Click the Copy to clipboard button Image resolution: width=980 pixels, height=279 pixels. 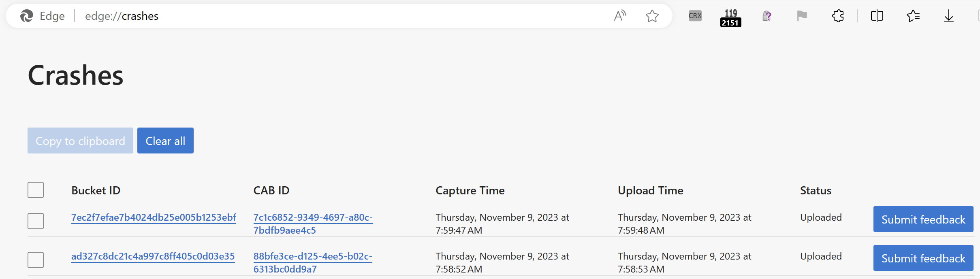point(80,141)
